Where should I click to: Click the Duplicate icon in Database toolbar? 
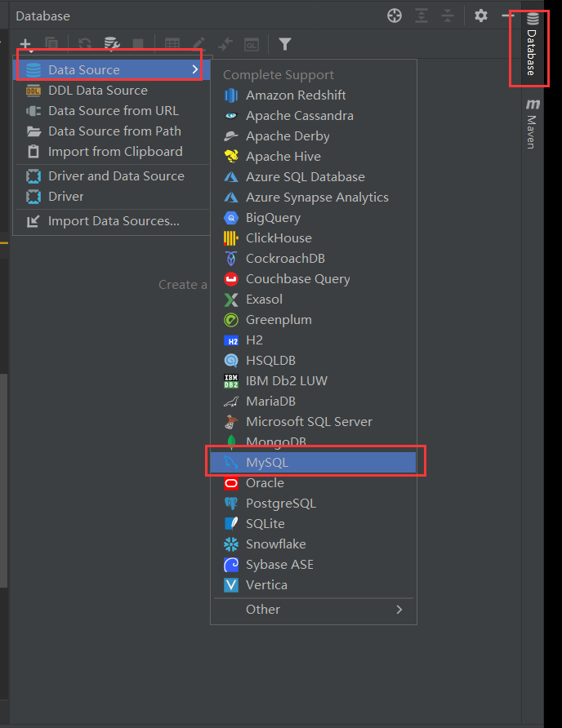(51, 44)
